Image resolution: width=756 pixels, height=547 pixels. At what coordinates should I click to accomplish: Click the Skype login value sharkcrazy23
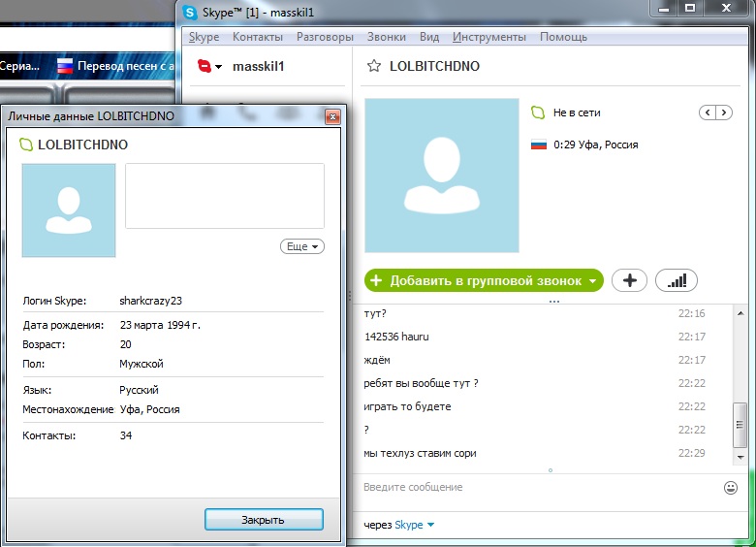pos(150,301)
